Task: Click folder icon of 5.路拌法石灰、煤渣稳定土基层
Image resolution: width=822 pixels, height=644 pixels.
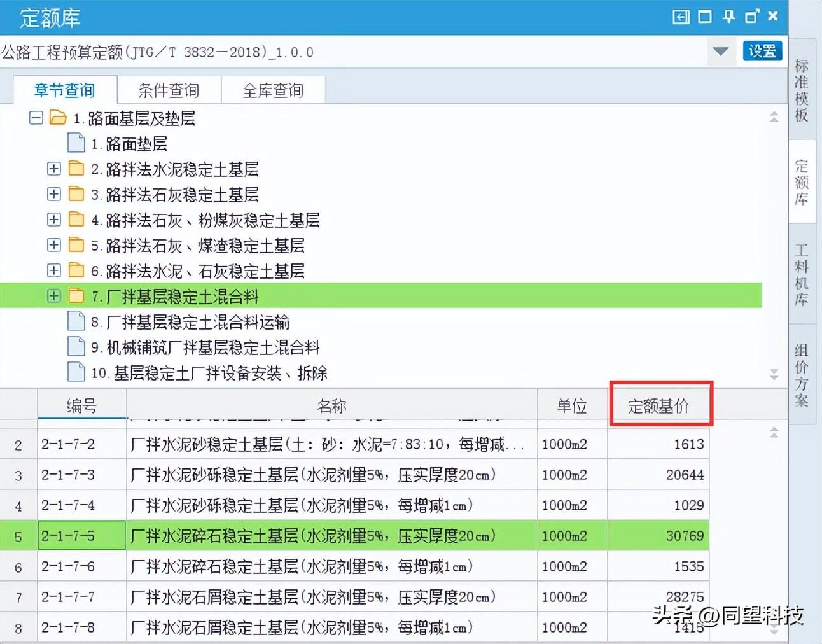Action: (76, 244)
